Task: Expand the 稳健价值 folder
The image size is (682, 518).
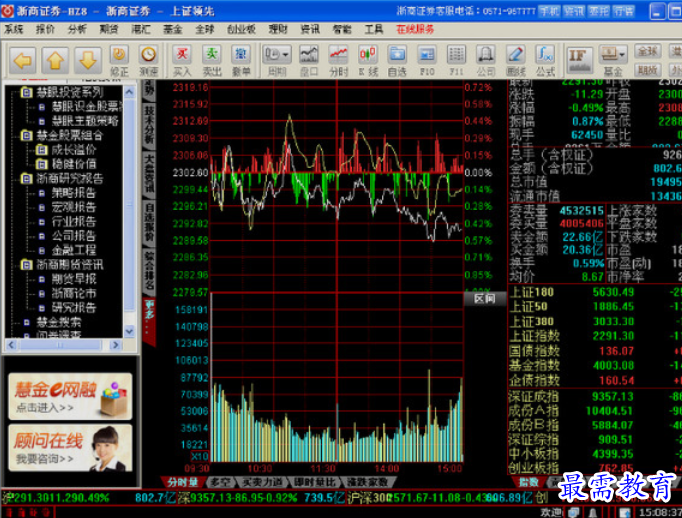Action: [x=41, y=164]
